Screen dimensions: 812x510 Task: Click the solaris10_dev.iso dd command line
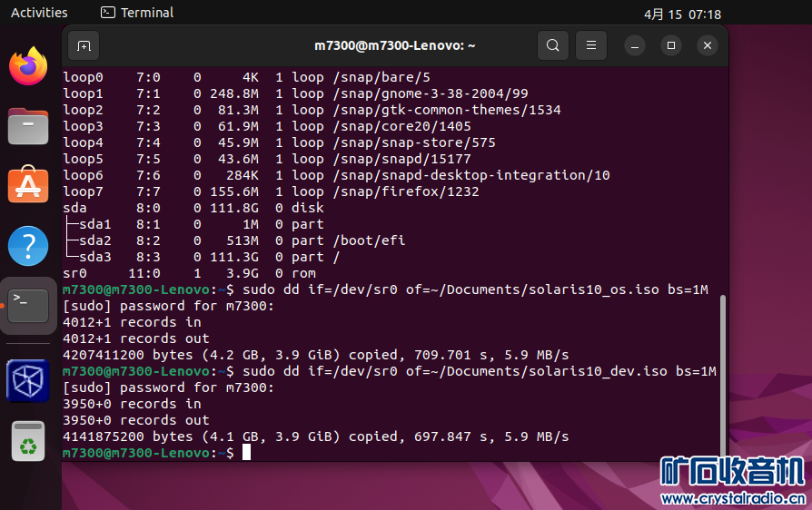480,371
